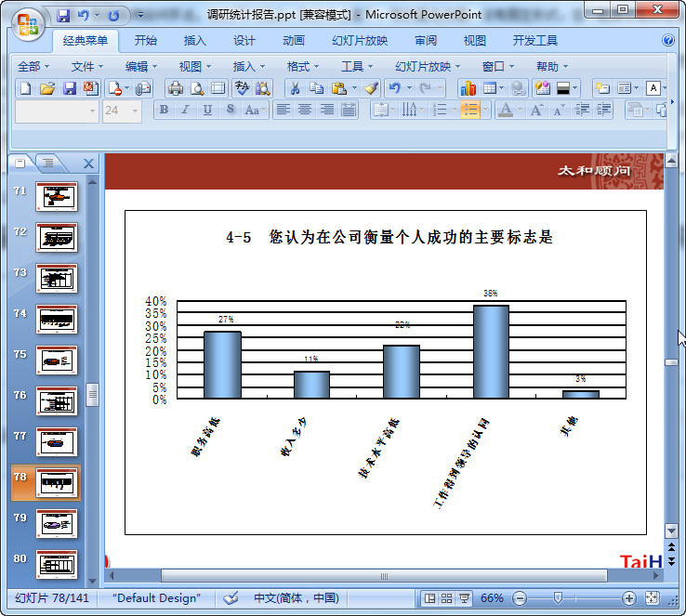The width and height of the screenshot is (686, 616).
Task: Open the font name combo box
Action: (x=57, y=111)
